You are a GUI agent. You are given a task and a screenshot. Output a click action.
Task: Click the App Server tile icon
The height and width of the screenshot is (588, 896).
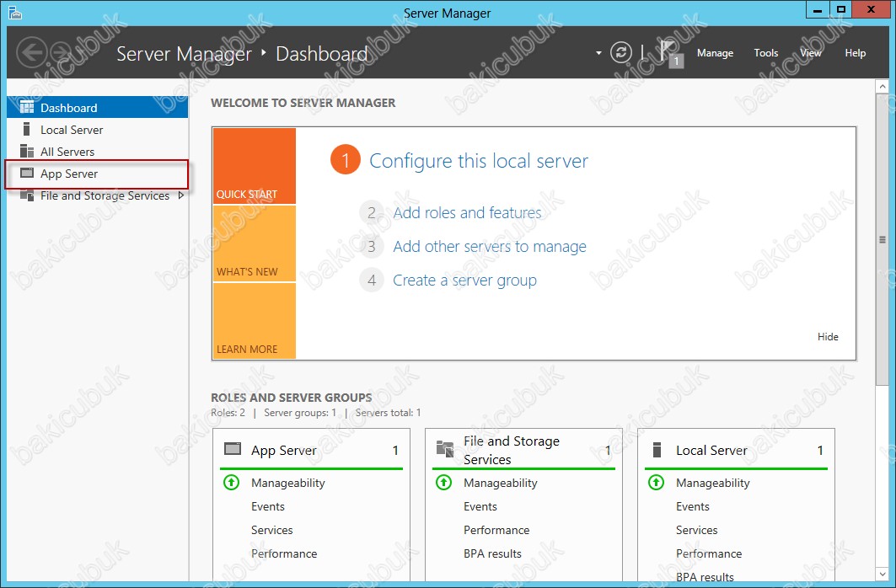[233, 449]
